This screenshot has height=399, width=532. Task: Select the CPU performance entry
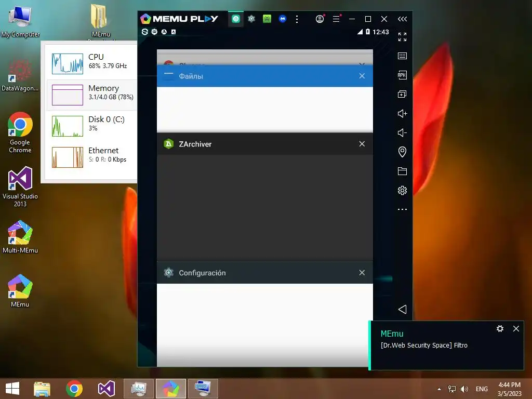pos(91,63)
